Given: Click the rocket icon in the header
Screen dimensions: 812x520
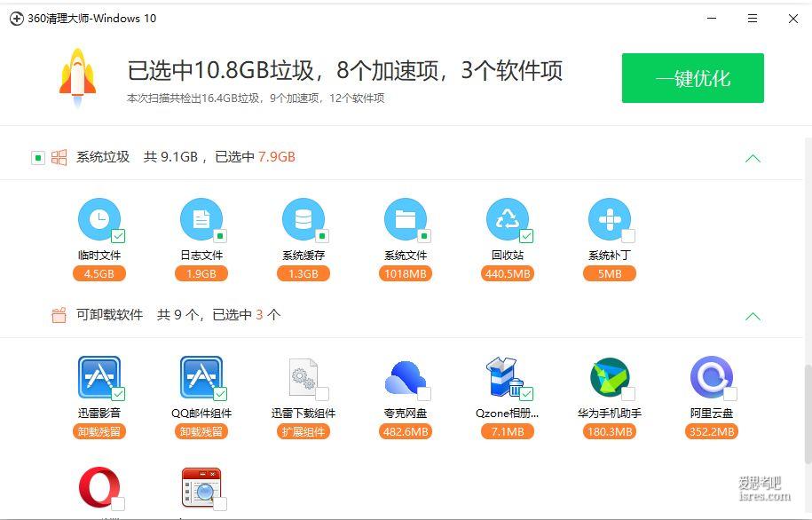Looking at the screenshot, I should [78, 78].
